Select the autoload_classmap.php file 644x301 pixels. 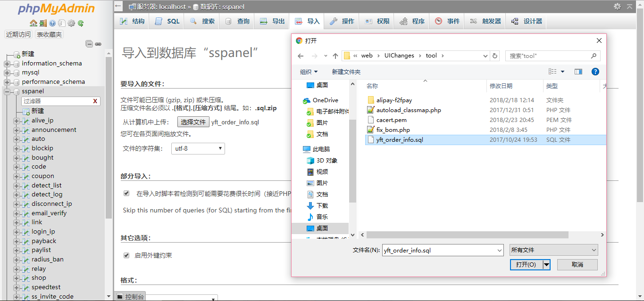(409, 110)
